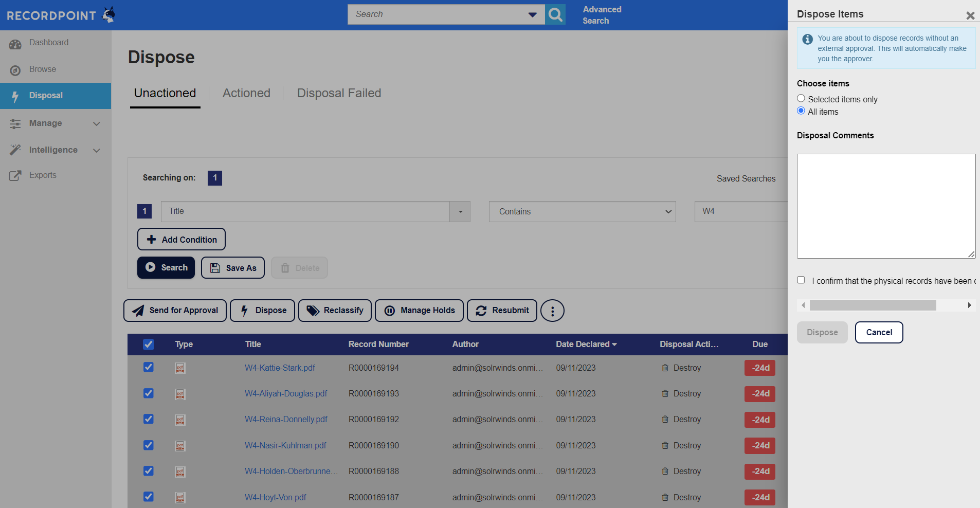Viewport: 980px width, 508px height.
Task: Select the 'Selected items only' radio option
Action: tap(801, 98)
